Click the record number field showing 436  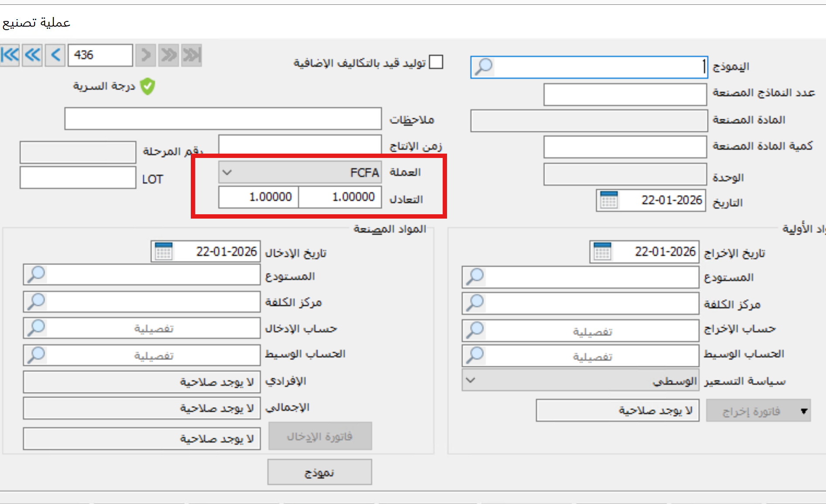(100, 55)
